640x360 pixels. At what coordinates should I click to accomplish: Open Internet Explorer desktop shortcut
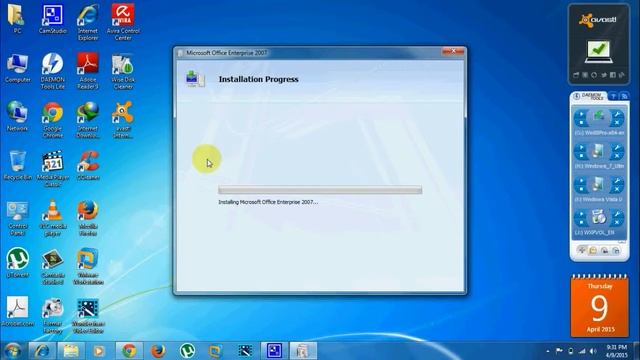(88, 22)
